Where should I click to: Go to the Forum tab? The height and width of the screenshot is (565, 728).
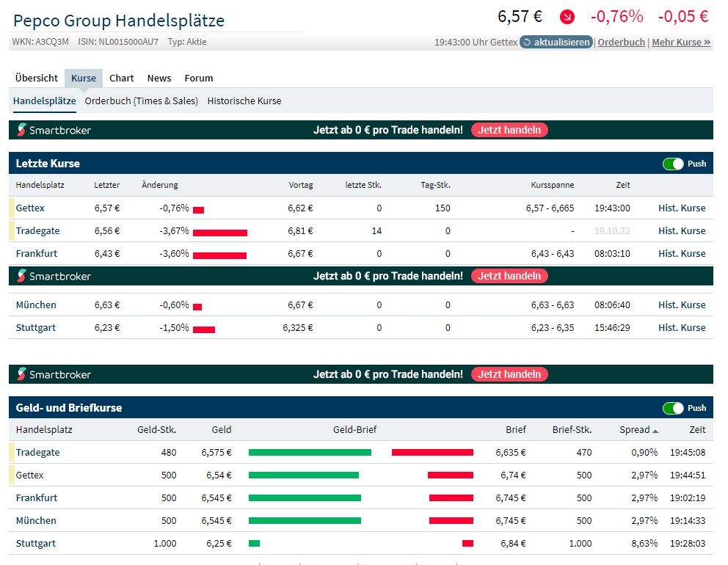[199, 78]
